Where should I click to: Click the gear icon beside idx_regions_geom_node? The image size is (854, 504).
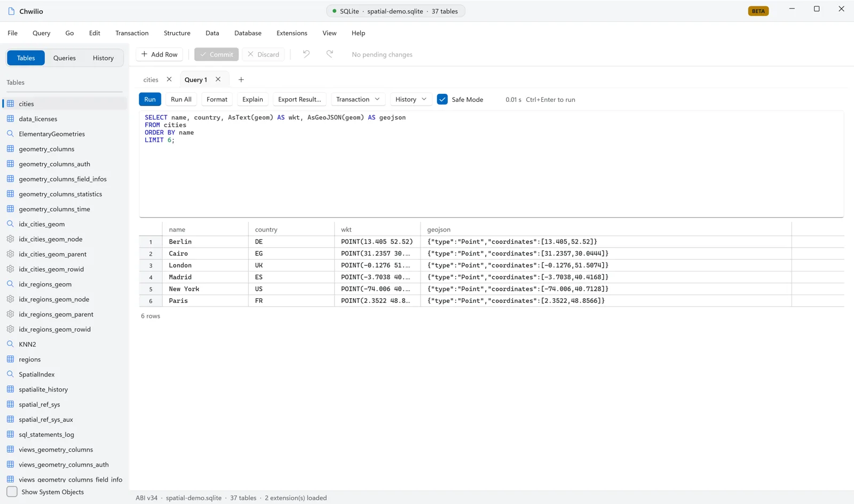(10, 299)
